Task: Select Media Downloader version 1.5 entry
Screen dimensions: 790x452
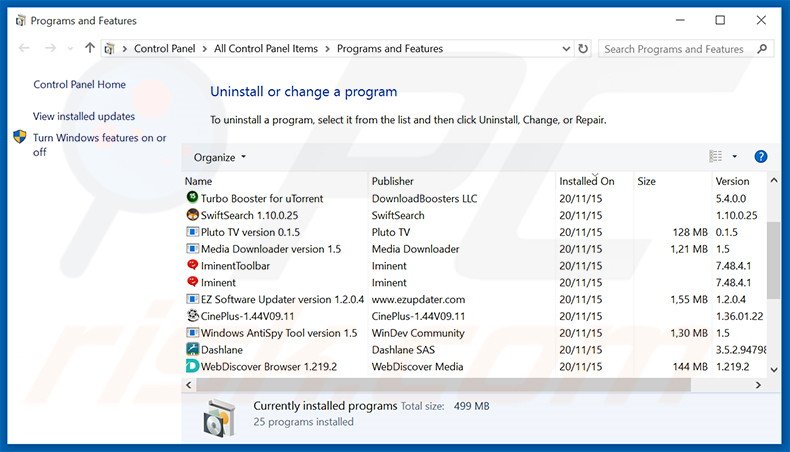Action: click(271, 249)
